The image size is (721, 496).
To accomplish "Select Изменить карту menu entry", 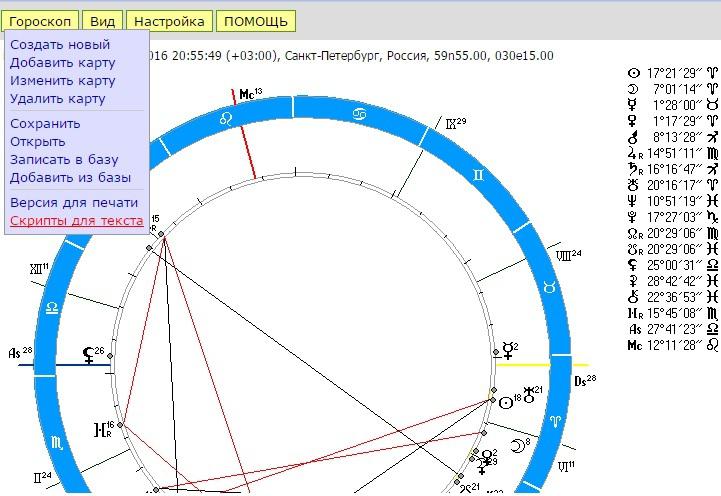I will pyautogui.click(x=63, y=80).
